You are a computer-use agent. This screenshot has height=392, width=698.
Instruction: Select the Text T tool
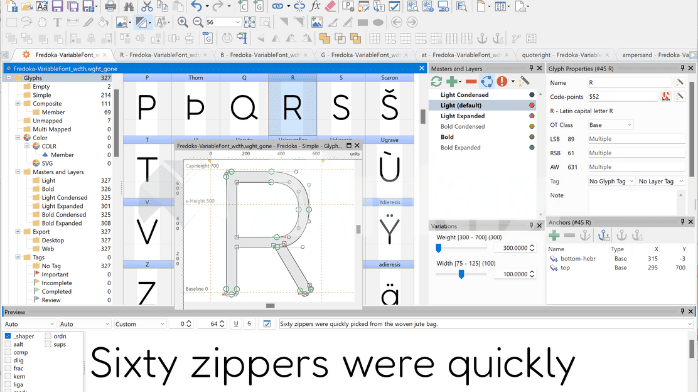[57, 22]
